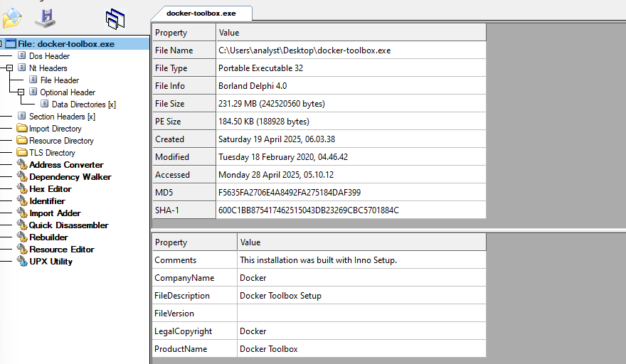Open Section Headers [x] in tree
The image size is (626, 364).
click(62, 117)
